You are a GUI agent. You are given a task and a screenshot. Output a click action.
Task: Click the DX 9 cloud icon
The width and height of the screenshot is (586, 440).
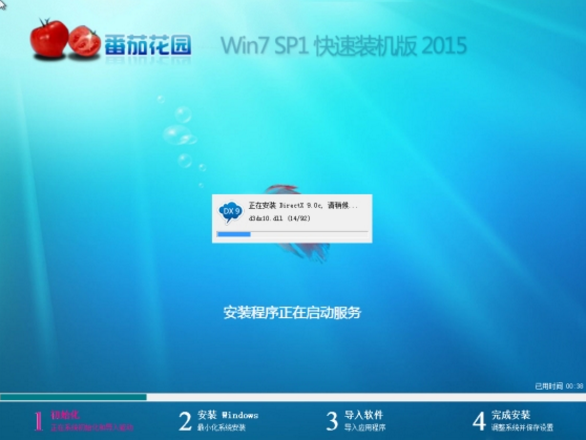(230, 212)
